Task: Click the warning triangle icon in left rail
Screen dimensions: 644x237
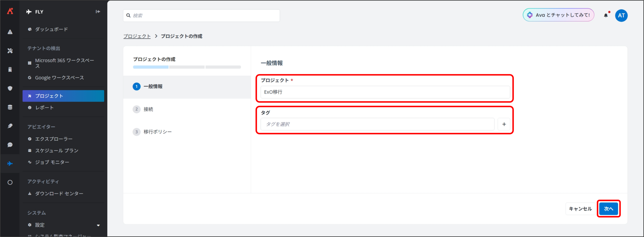Action: click(10, 32)
